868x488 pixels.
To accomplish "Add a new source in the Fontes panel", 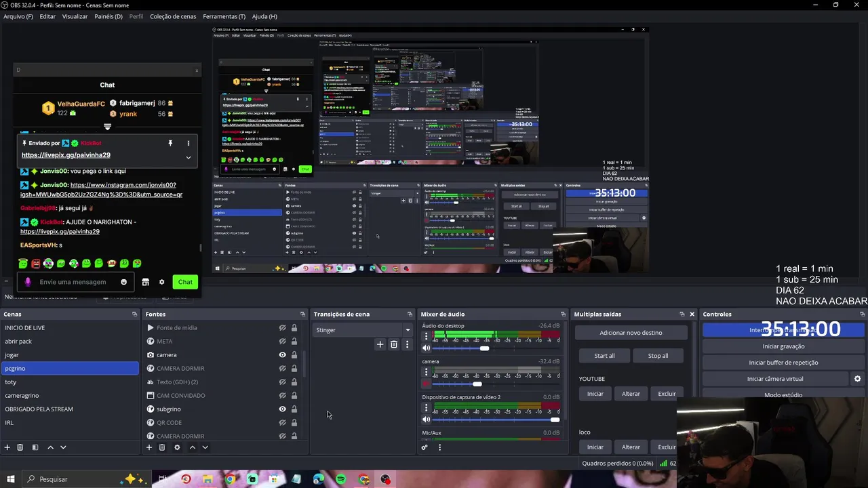I will pyautogui.click(x=149, y=447).
